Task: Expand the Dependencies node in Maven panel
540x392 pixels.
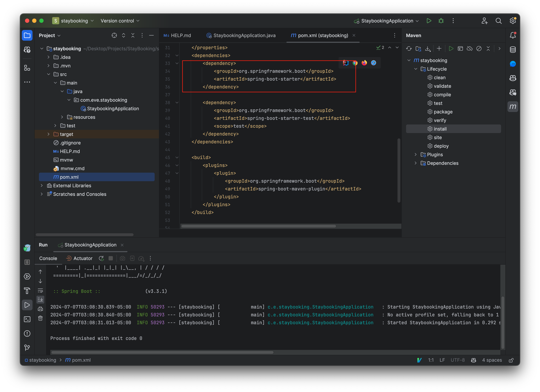Action: [416, 163]
